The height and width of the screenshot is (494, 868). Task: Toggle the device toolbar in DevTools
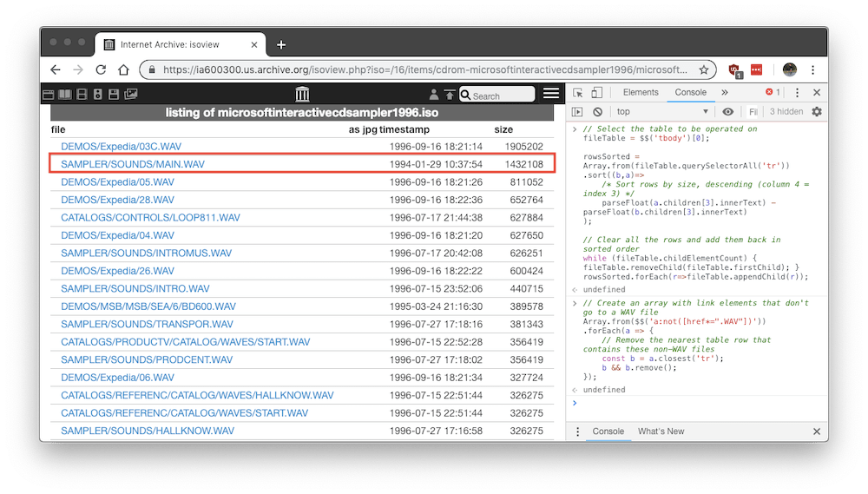click(x=597, y=93)
